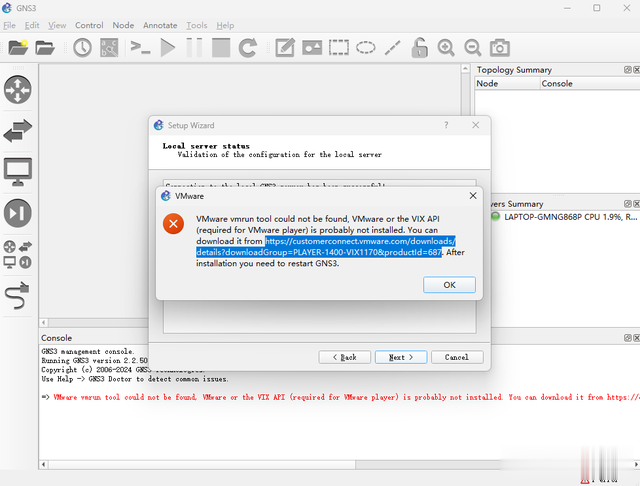Open console for all devices icon
Viewport: 640px width, 486px height.
click(x=140, y=47)
